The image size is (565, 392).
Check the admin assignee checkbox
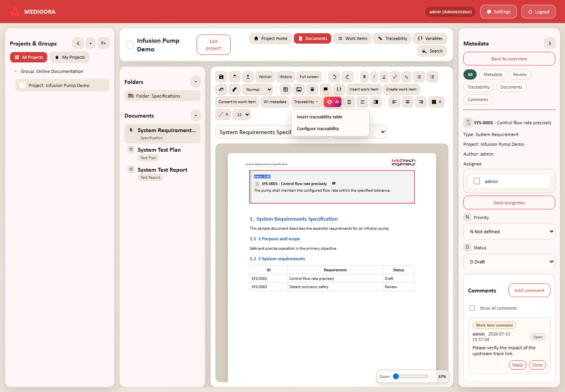pos(477,181)
